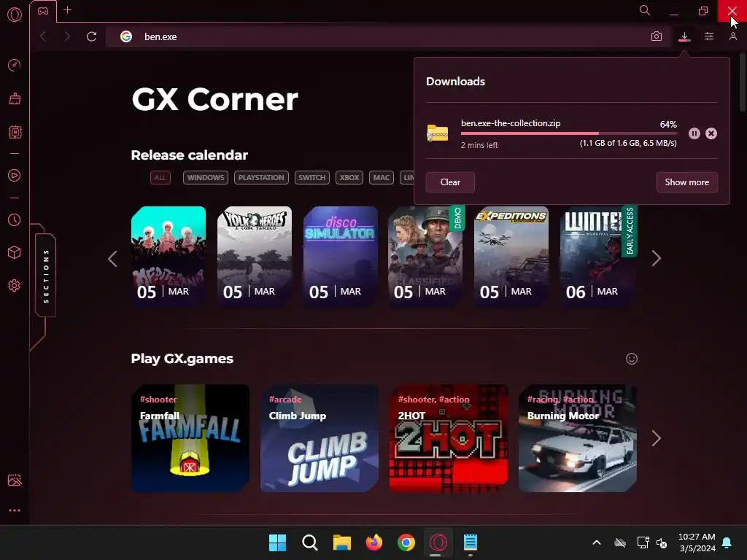The height and width of the screenshot is (560, 747).
Task: Click the page vertical scrollbar
Action: (743, 83)
